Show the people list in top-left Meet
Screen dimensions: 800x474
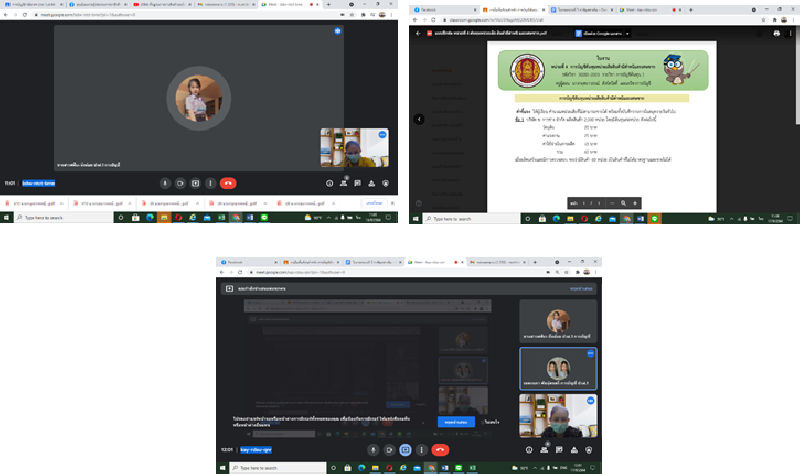343,183
